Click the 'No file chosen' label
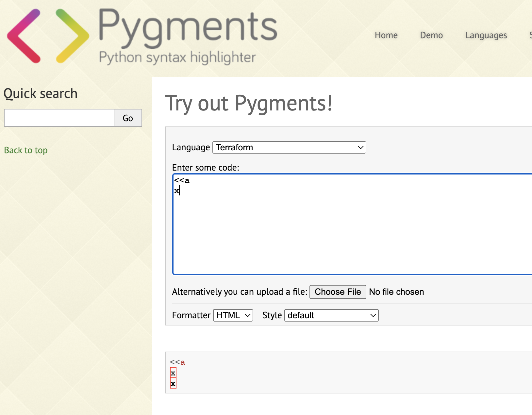This screenshot has width=532, height=415. pyautogui.click(x=396, y=292)
